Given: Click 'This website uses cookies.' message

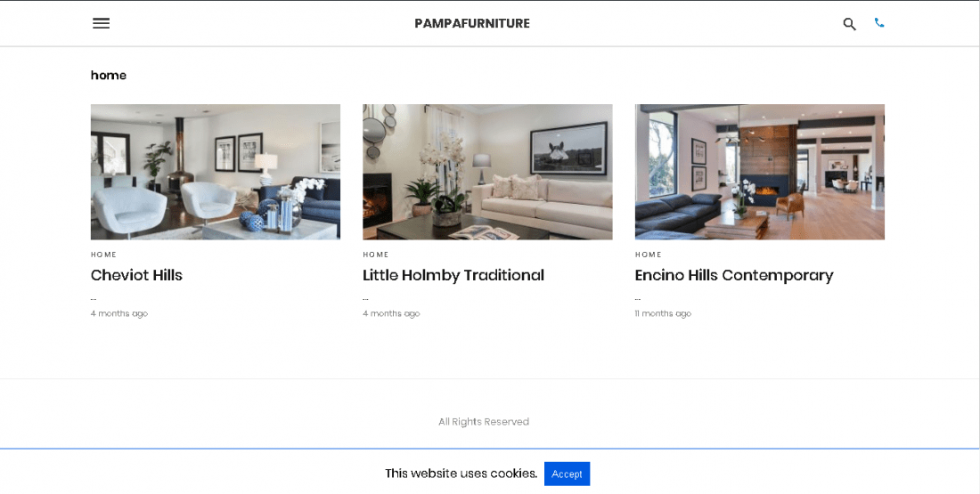Looking at the screenshot, I should coord(461,474).
